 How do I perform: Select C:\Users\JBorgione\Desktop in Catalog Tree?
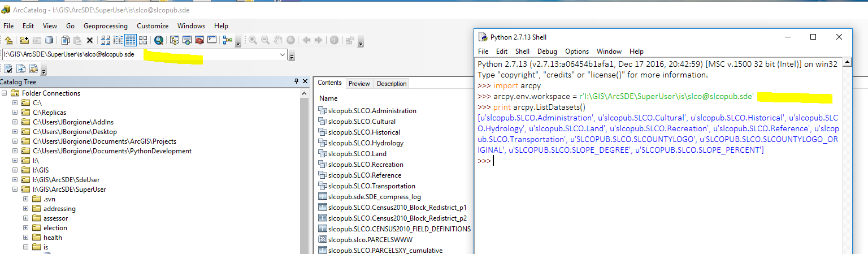point(69,132)
